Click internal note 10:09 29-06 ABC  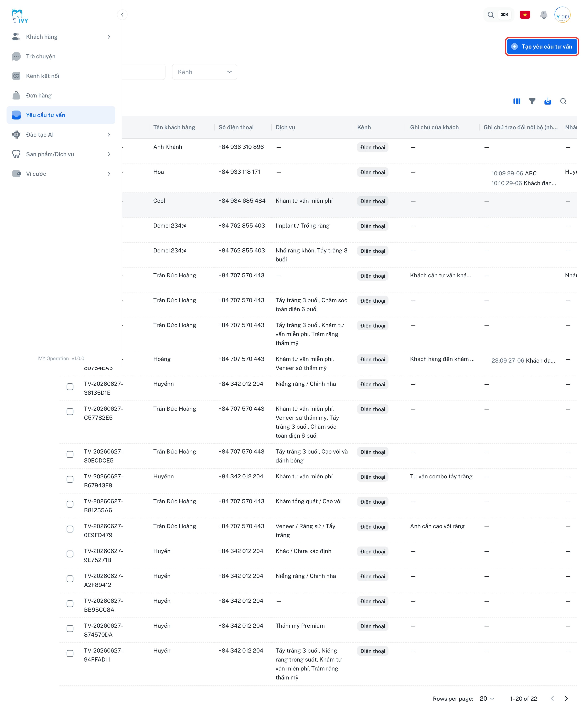[514, 173]
